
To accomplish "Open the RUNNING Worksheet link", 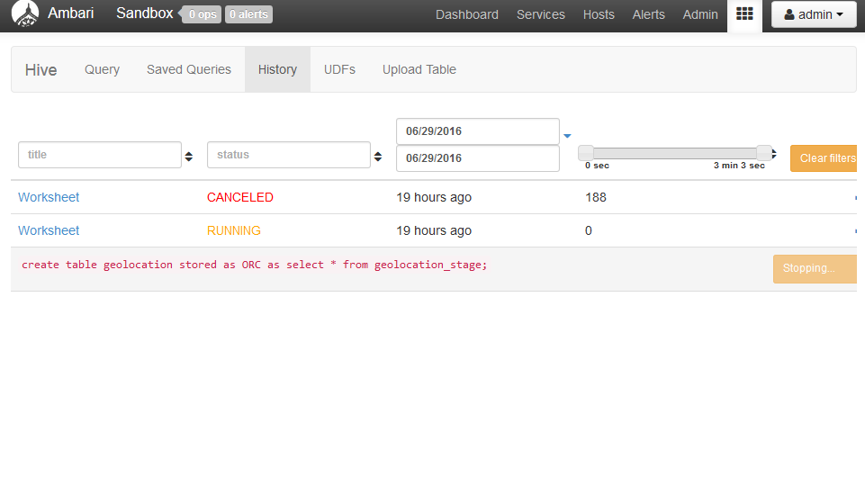I will click(x=49, y=230).
